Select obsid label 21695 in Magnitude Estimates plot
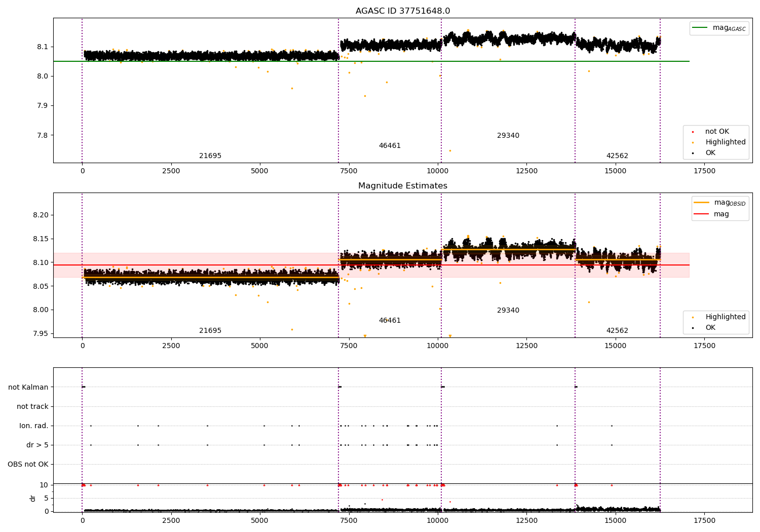Viewport: 760px width, 532px height. pyautogui.click(x=210, y=331)
